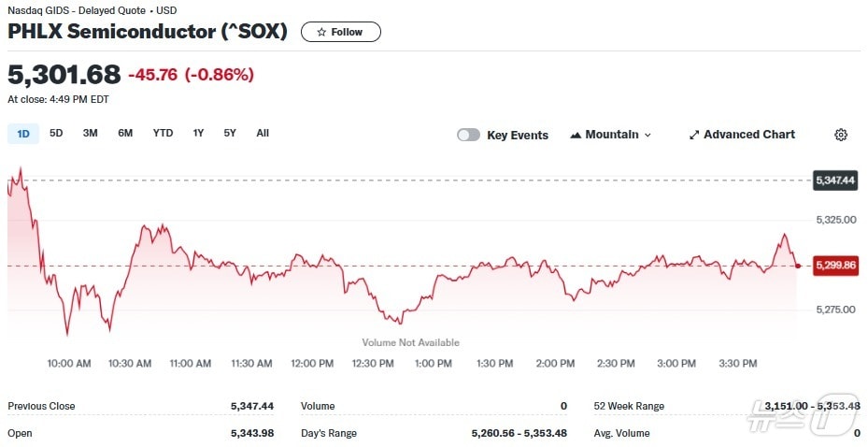This screenshot has height=447, width=868.
Task: Select the 5Y range tab
Action: 230,133
